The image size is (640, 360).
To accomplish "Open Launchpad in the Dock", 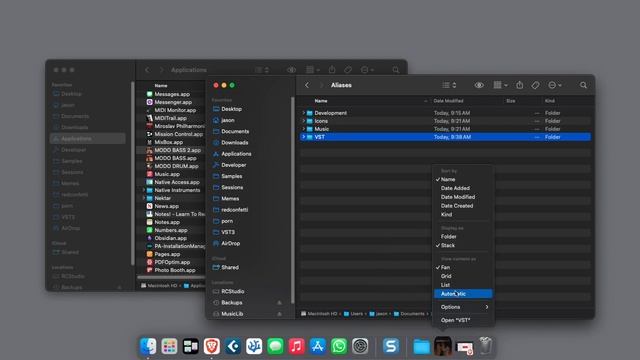I will coord(169,346).
